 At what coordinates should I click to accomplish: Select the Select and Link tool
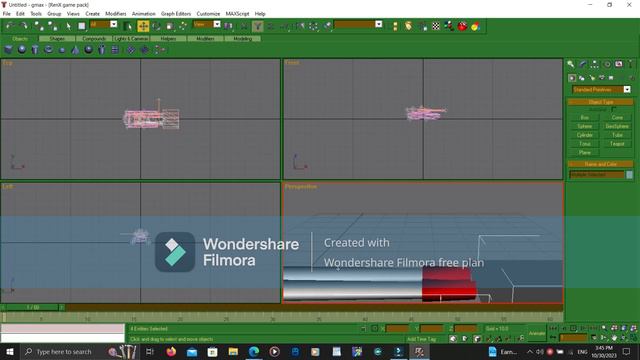[38, 26]
